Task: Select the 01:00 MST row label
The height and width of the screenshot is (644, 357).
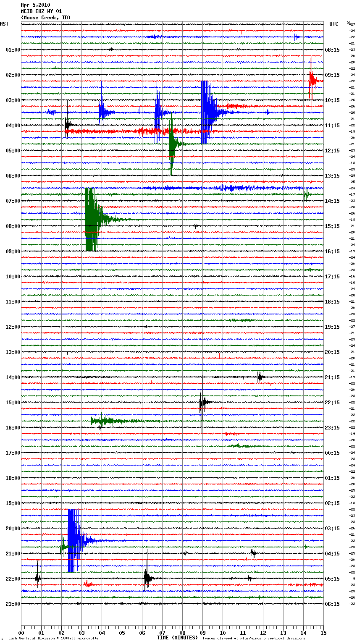Action: [13, 50]
